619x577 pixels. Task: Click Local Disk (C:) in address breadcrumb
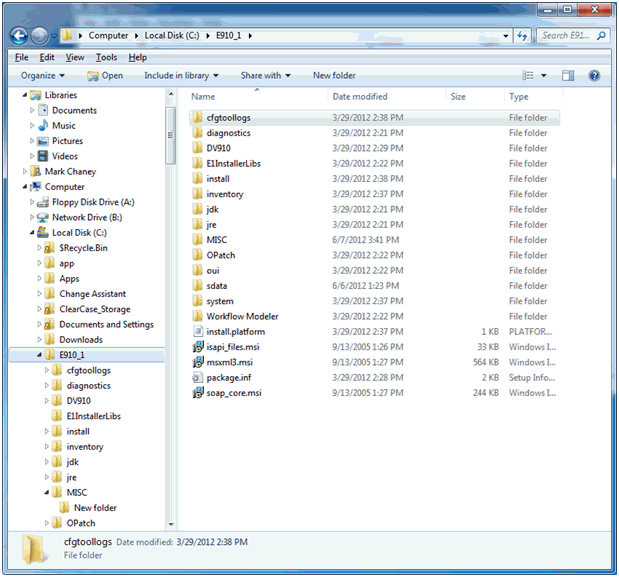tap(172, 36)
